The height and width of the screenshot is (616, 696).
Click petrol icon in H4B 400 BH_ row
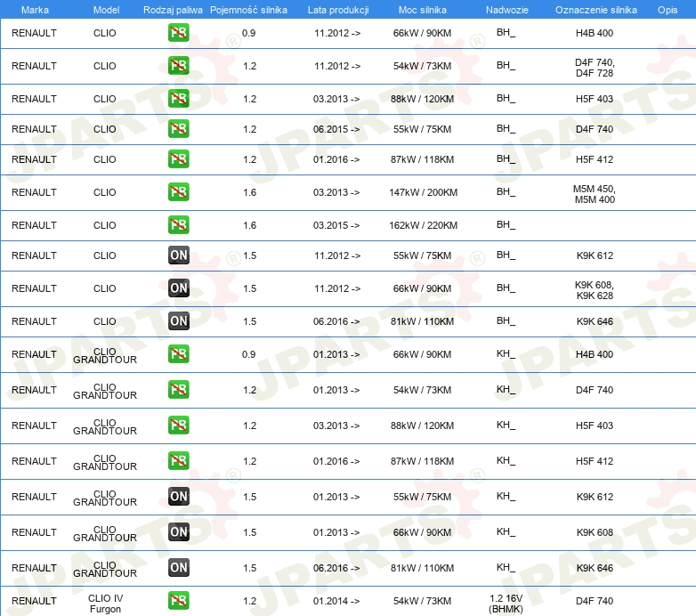tap(178, 33)
